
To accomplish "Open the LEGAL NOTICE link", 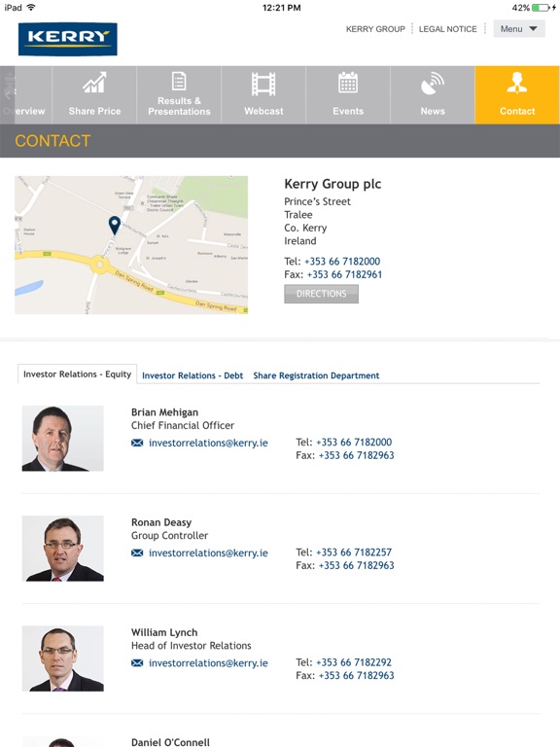I will tap(447, 29).
